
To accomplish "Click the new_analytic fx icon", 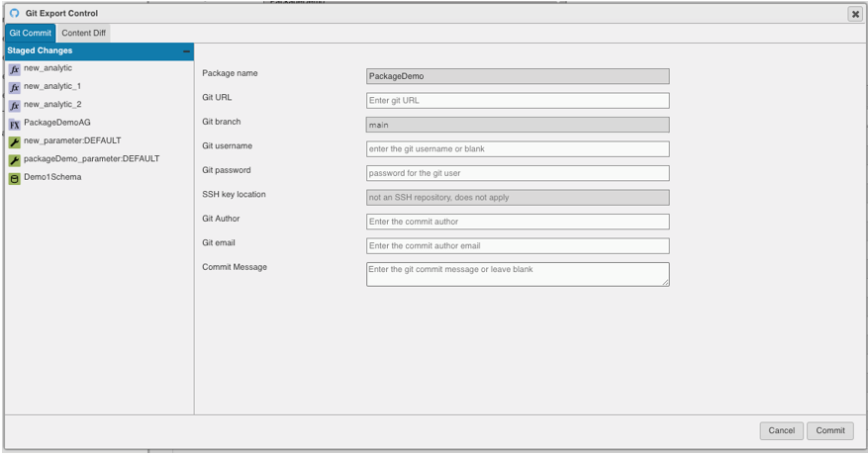I will [15, 69].
